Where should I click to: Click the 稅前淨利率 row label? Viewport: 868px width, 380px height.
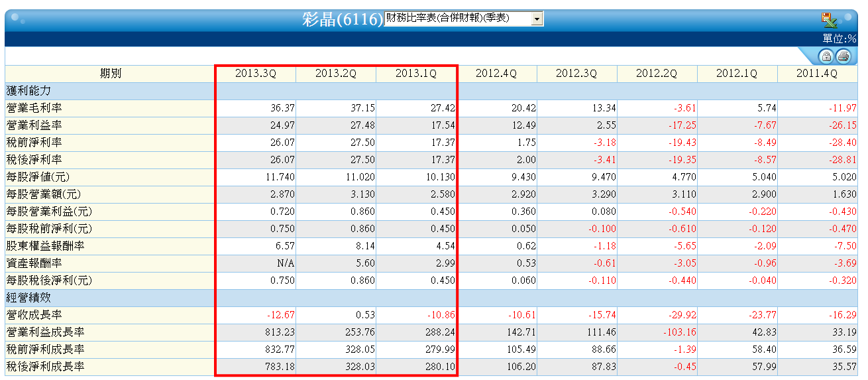click(34, 143)
